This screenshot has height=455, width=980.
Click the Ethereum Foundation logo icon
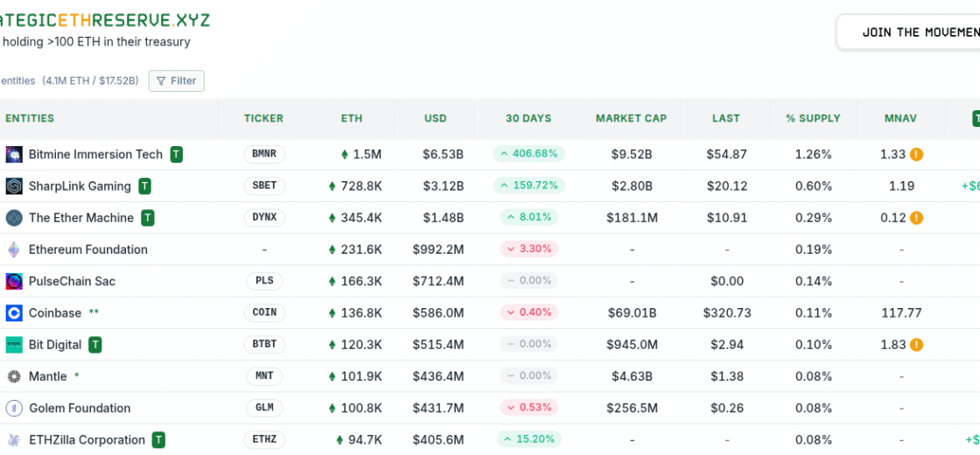click(14, 249)
